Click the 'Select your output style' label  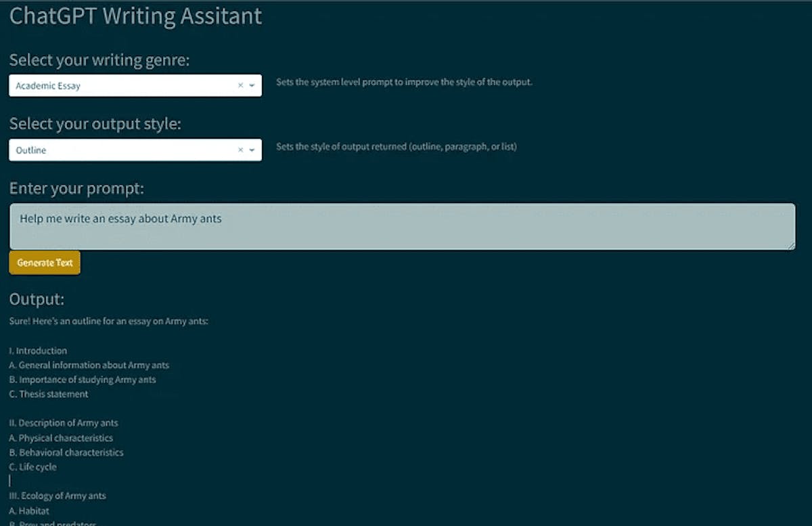coord(95,125)
